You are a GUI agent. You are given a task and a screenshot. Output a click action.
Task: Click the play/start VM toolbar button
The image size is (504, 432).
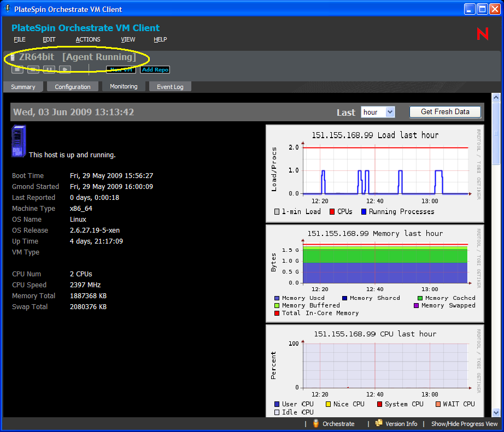click(x=65, y=69)
